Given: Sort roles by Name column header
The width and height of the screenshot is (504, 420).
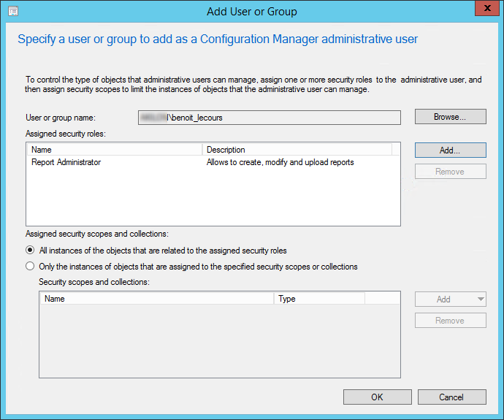Looking at the screenshot, I should click(115, 150).
